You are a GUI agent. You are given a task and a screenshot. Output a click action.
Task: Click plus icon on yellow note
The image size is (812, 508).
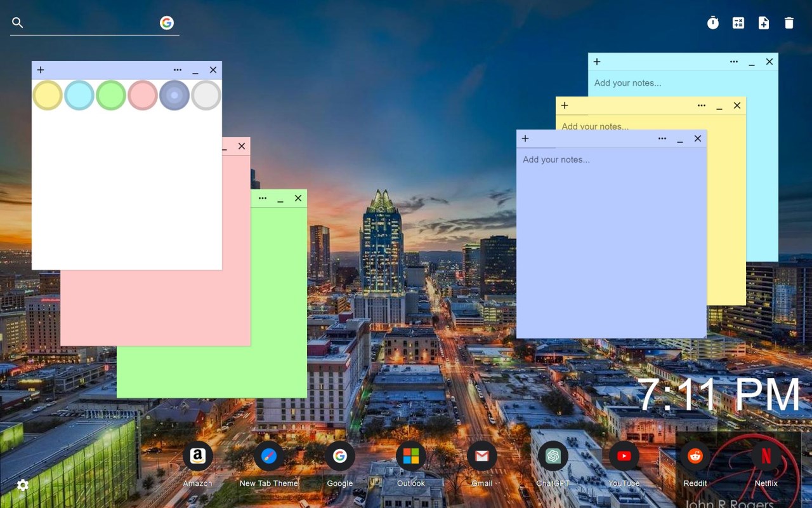[x=565, y=105]
